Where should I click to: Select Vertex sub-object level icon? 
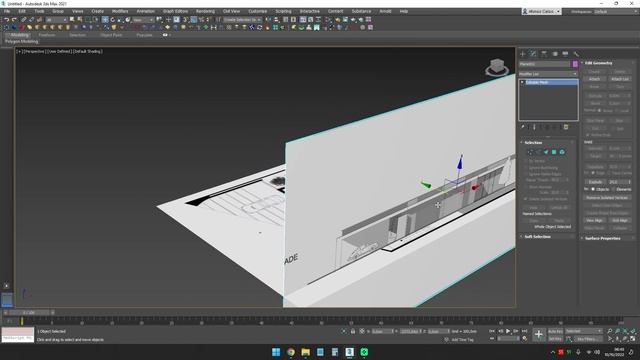[530, 152]
